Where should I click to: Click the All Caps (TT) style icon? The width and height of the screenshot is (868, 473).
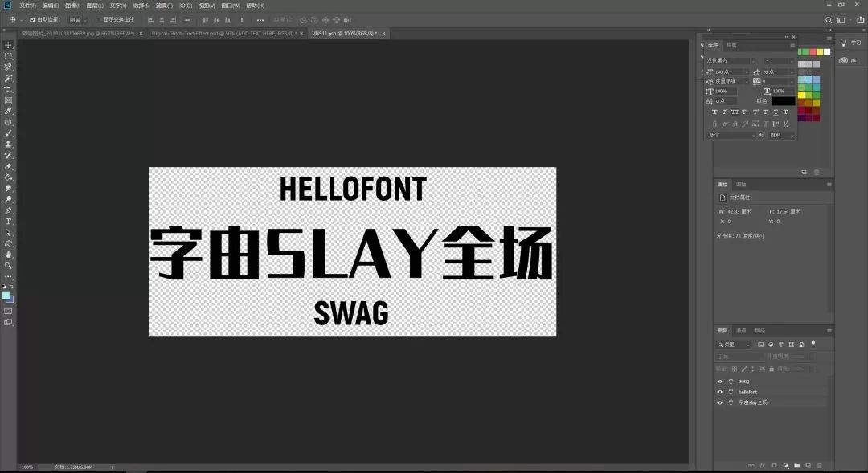coord(735,112)
